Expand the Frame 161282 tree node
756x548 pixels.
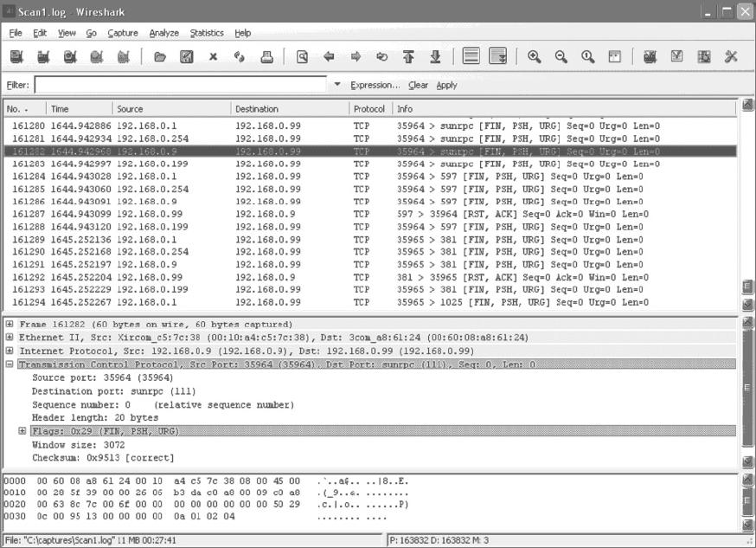click(x=10, y=324)
